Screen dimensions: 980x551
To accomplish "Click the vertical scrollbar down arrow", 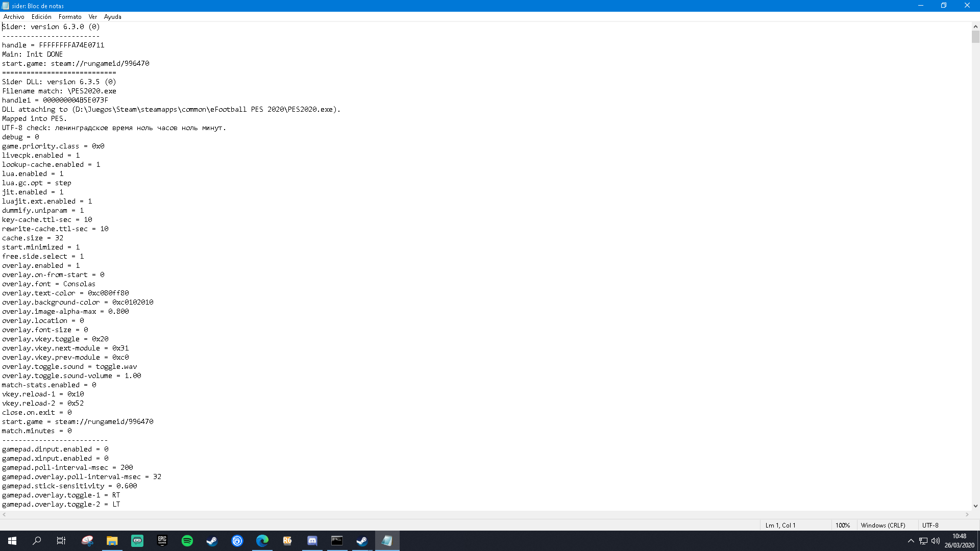I will click(975, 506).
